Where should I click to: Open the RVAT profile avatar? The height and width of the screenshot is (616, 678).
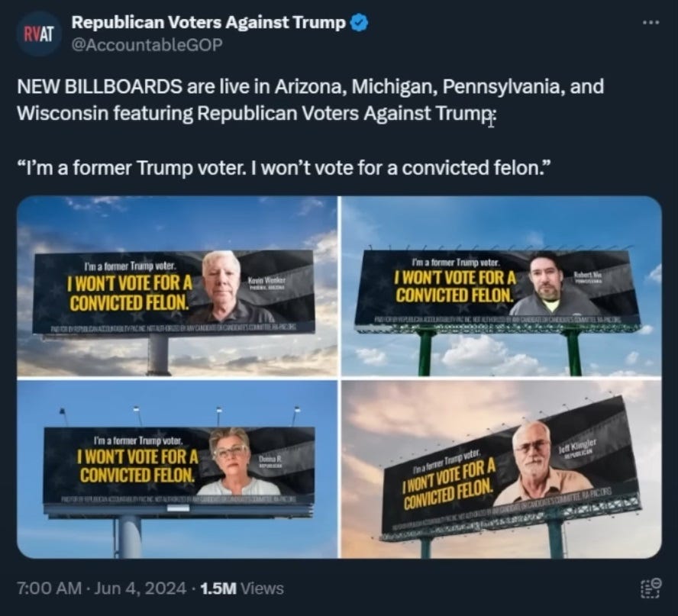[x=38, y=34]
